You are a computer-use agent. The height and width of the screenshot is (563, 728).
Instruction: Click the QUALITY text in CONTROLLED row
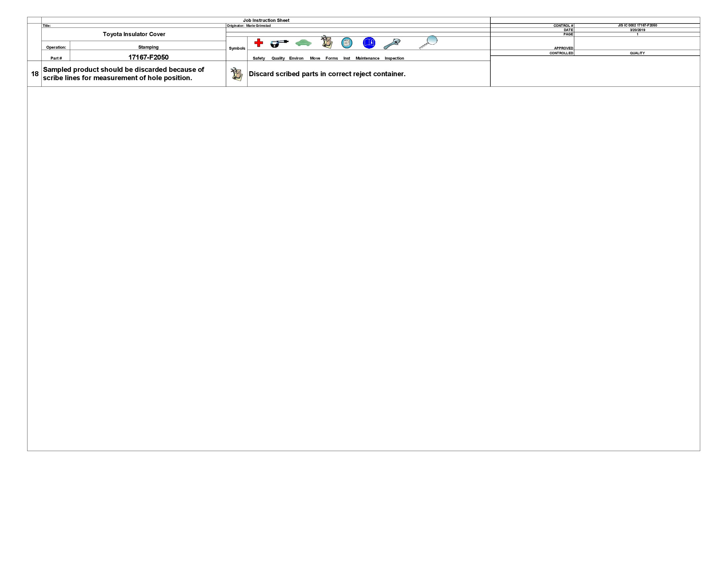click(637, 53)
